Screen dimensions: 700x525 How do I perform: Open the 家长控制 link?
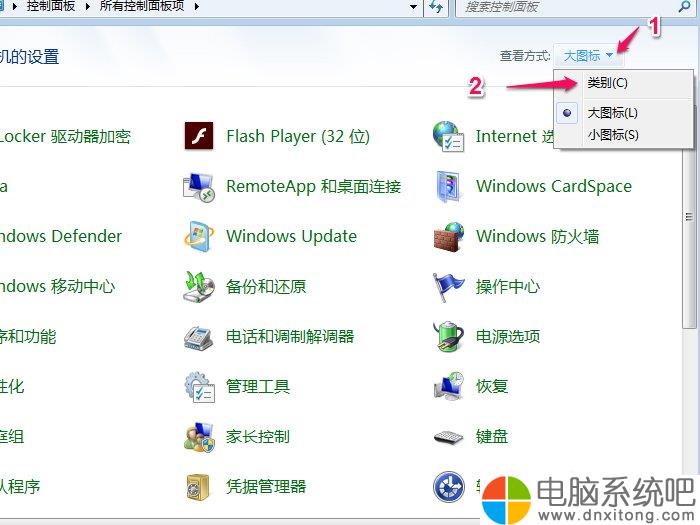click(258, 436)
